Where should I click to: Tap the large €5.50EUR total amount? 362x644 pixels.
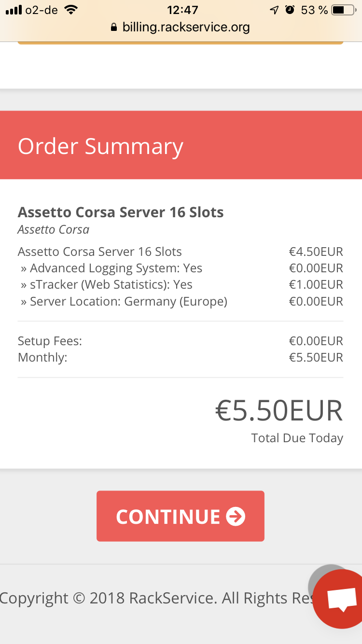(278, 411)
